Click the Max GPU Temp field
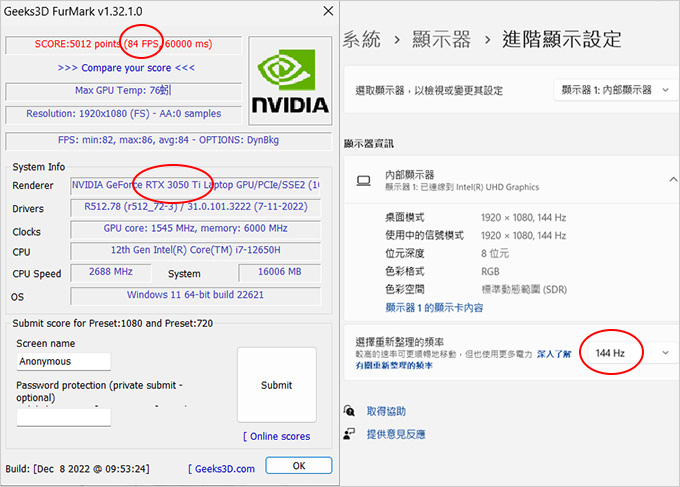The image size is (680, 487). pos(124,91)
